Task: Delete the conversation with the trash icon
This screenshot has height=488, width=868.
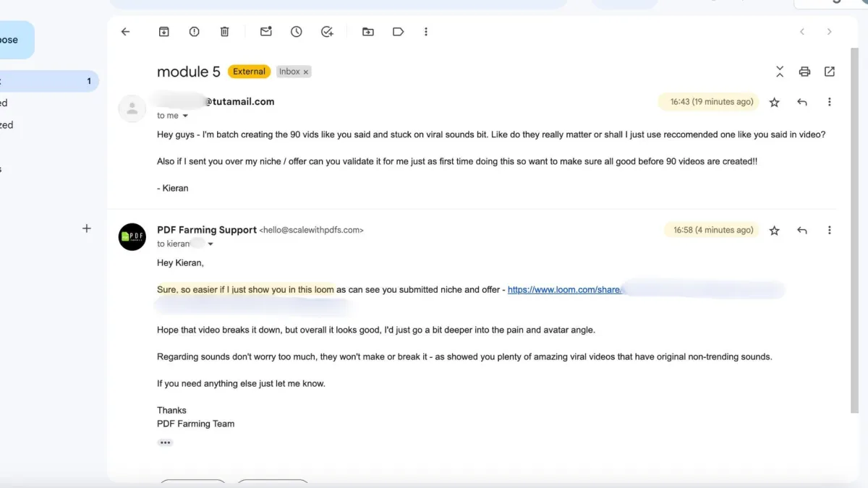Action: 224,32
